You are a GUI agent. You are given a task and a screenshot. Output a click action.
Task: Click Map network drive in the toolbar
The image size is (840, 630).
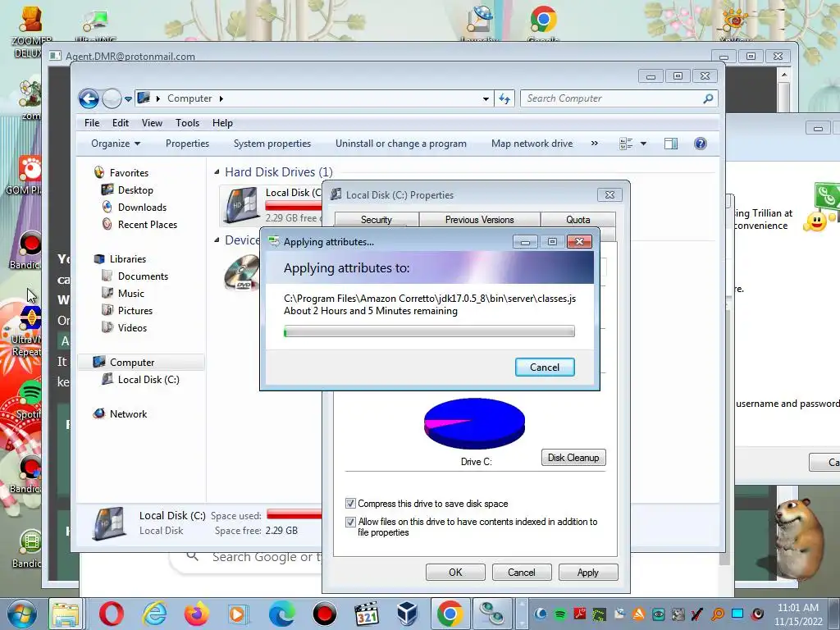(532, 144)
